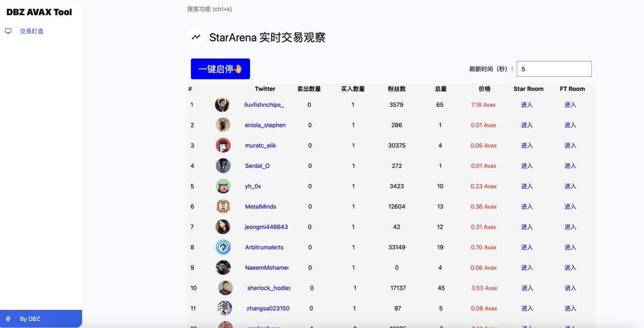
Task: Enter Star Room for sherlock_hodles
Action: [527, 288]
